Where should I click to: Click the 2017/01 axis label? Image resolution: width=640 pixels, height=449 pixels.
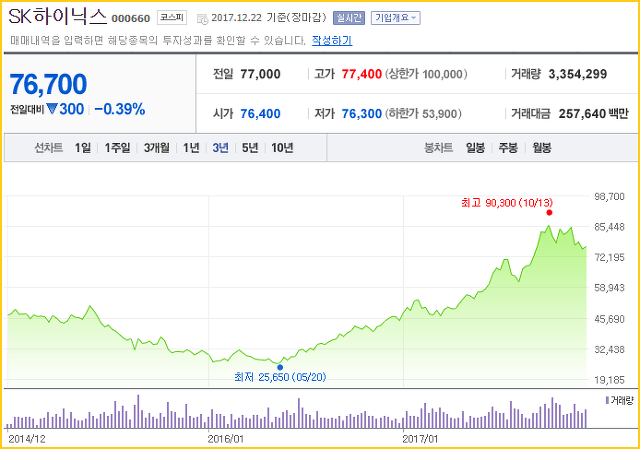pos(420,439)
